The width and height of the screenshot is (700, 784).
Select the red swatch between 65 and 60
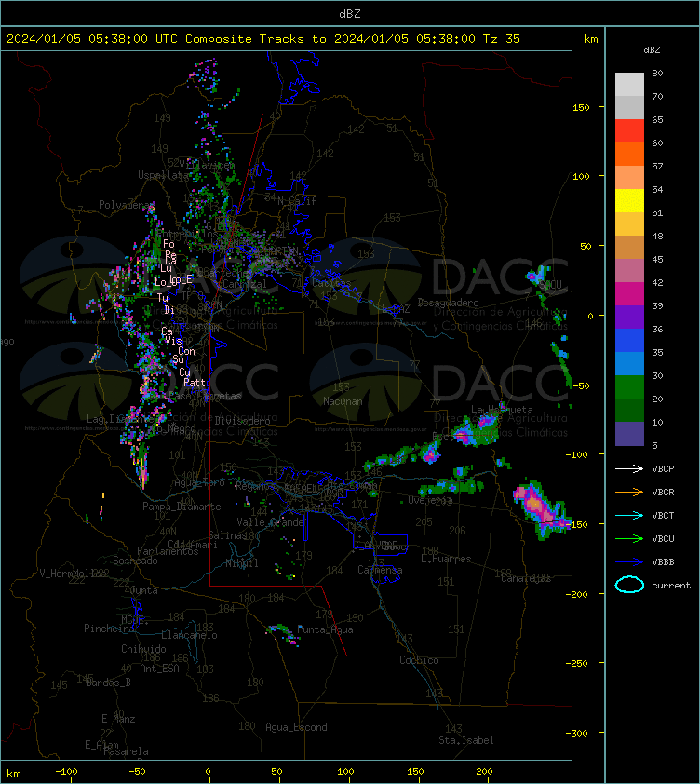point(629,131)
